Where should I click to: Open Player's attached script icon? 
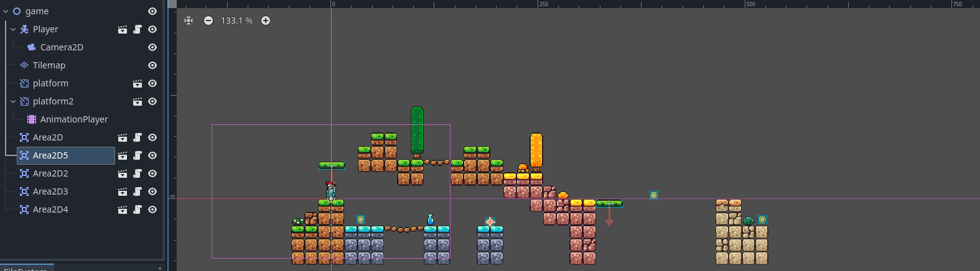[138, 29]
